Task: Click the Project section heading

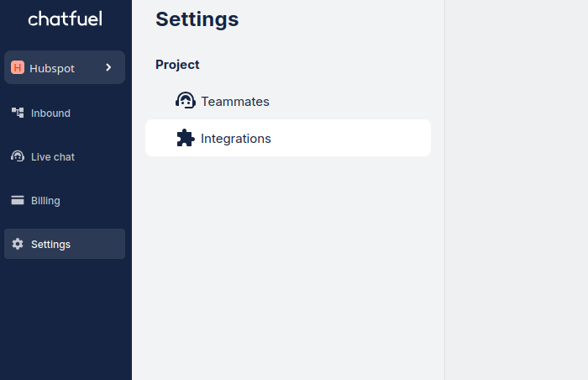Action: point(177,65)
